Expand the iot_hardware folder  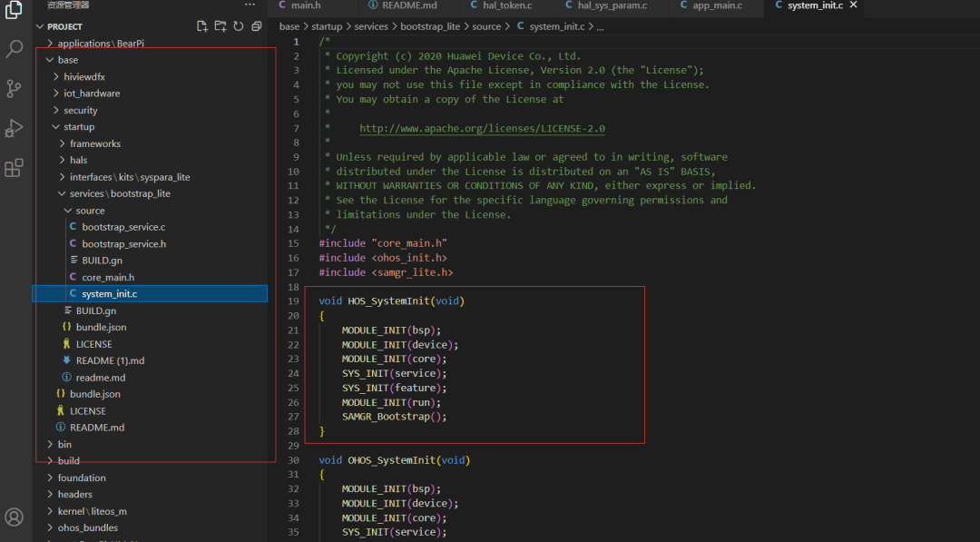[x=92, y=94]
